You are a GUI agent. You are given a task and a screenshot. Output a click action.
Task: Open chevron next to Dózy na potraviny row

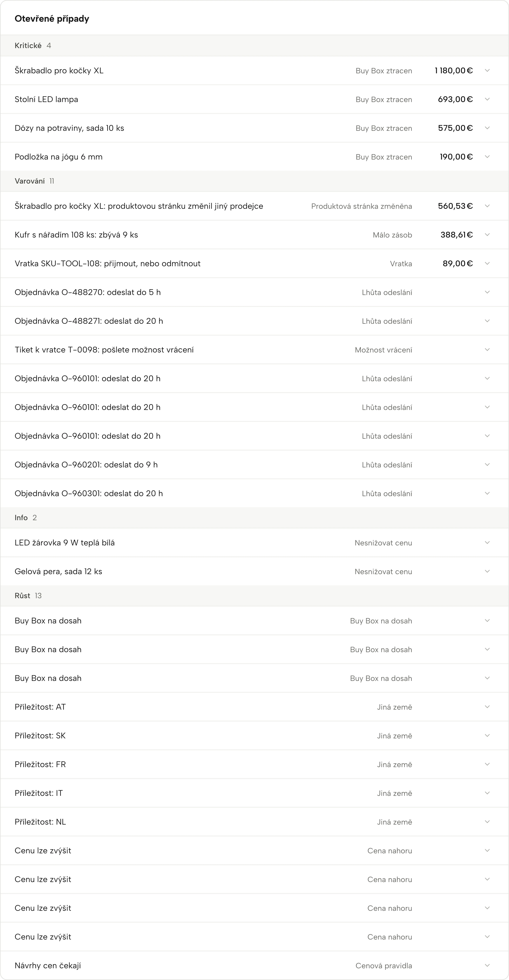pyautogui.click(x=487, y=128)
